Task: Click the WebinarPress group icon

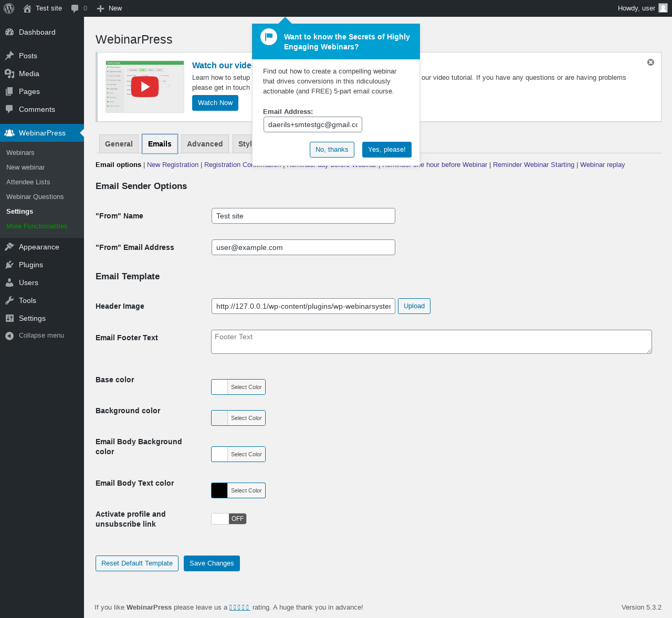Action: click(9, 133)
